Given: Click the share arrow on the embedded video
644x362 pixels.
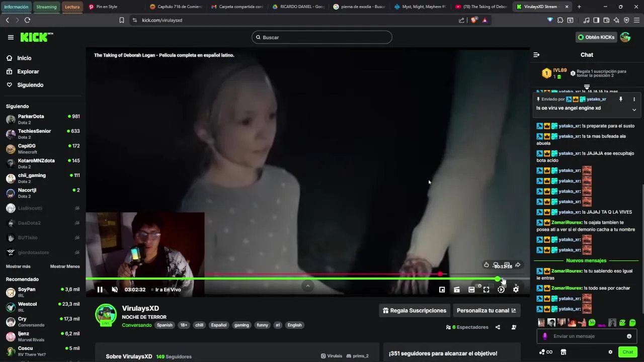Looking at the screenshot, I should [x=518, y=265].
